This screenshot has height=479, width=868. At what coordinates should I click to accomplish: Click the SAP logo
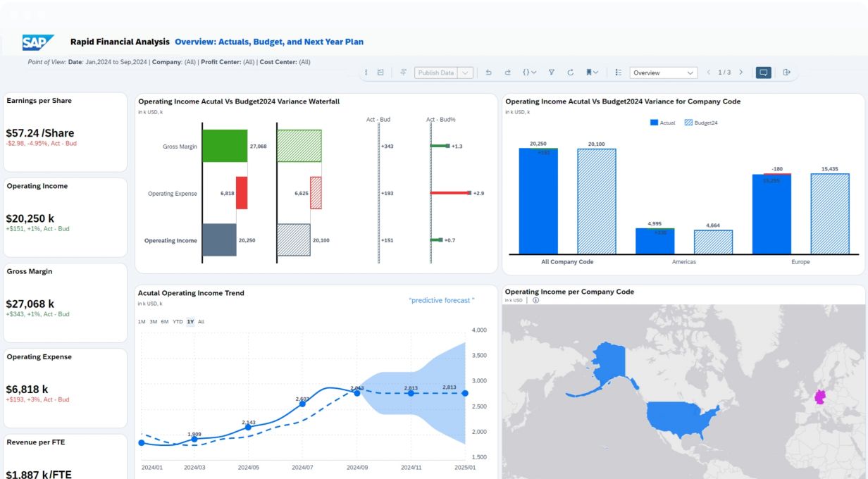(x=37, y=42)
